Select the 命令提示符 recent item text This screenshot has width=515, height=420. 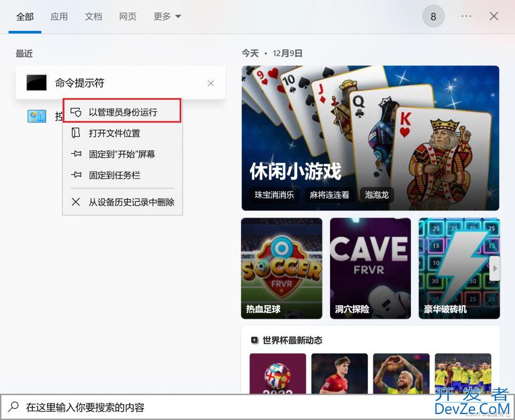(80, 83)
